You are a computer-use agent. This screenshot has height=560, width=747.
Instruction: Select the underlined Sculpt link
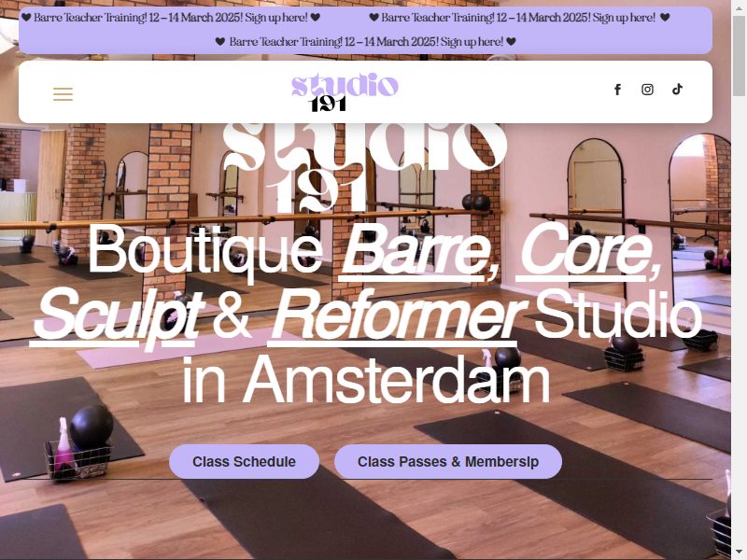[118, 316]
